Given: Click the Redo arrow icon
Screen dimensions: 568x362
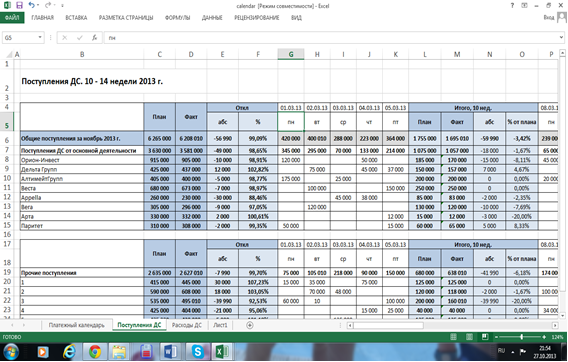Looking at the screenshot, I should [48, 5].
